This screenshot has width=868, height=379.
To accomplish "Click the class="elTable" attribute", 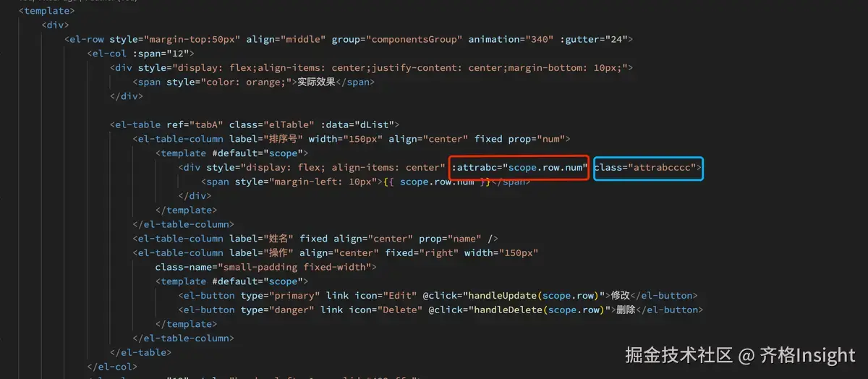I will (272, 124).
